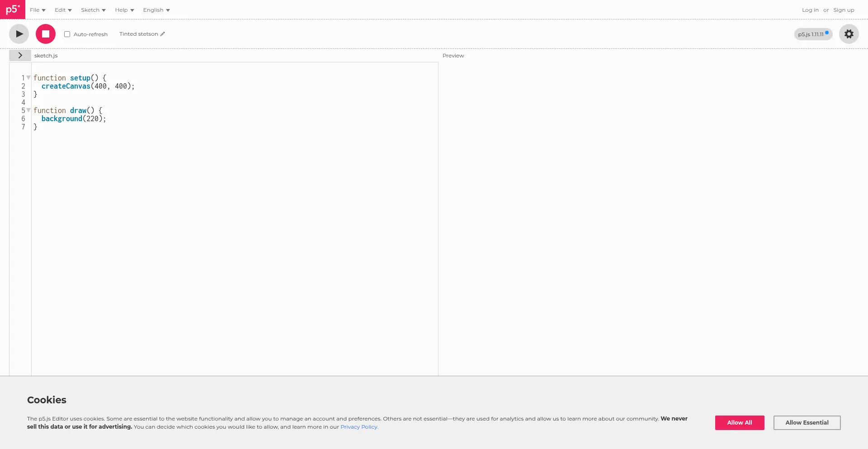Expand the file sidebar chevron
The height and width of the screenshot is (449, 868).
point(20,55)
